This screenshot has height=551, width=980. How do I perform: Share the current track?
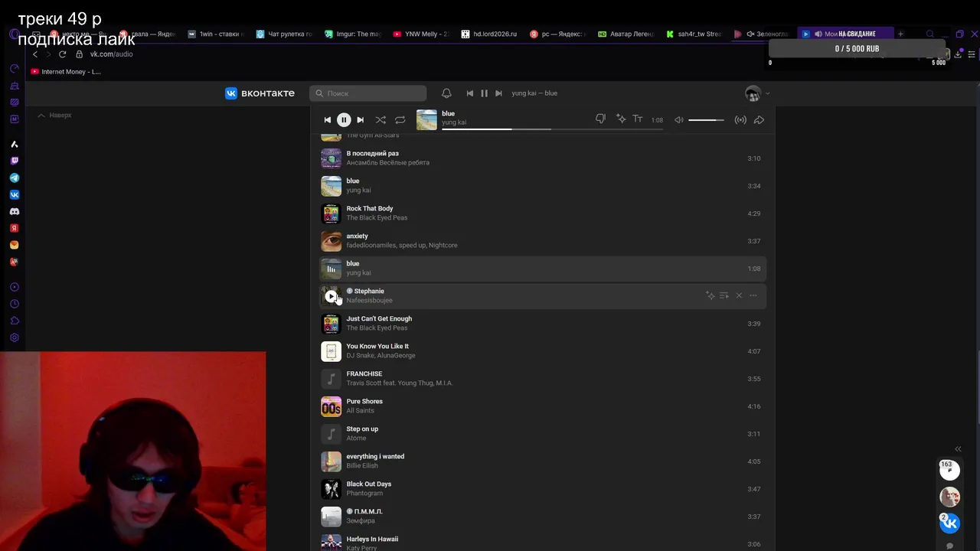(x=759, y=120)
